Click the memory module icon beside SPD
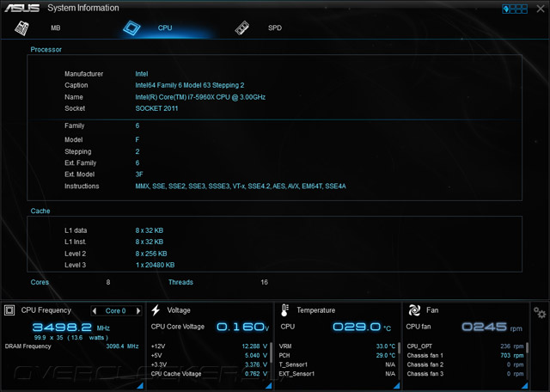Image resolution: width=550 pixels, height=392 pixels. (x=242, y=28)
